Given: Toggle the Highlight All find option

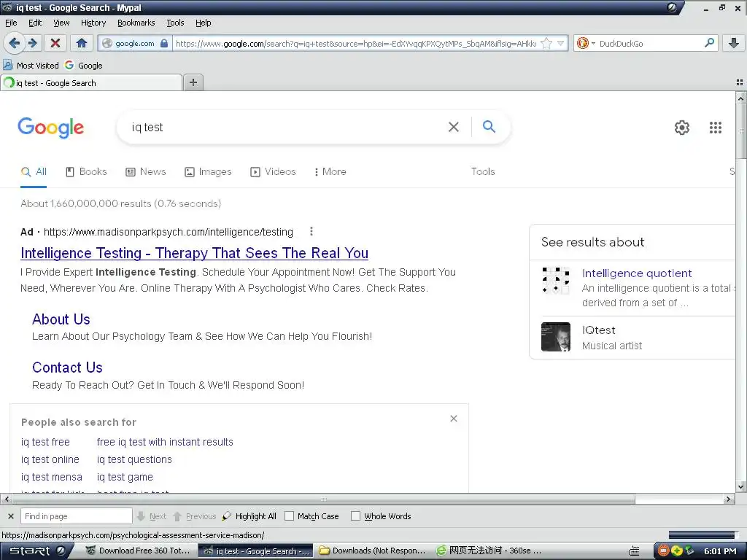Looking at the screenshot, I should (249, 516).
